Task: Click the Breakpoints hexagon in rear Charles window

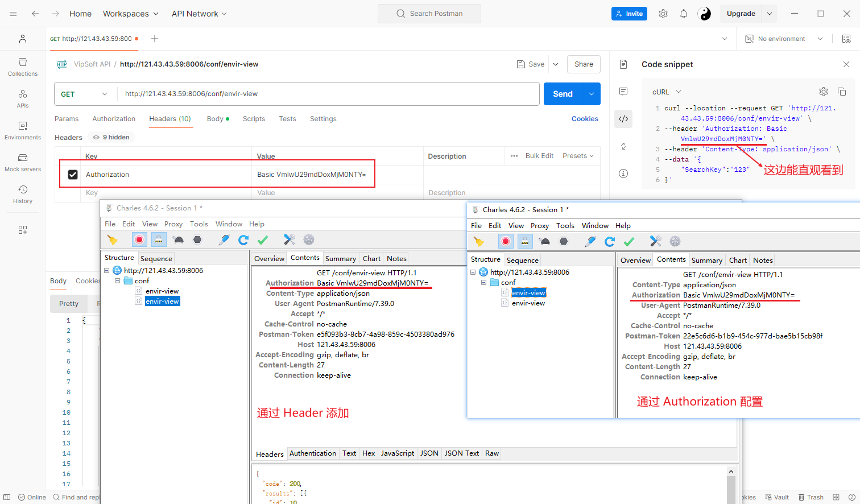Action: [x=197, y=239]
